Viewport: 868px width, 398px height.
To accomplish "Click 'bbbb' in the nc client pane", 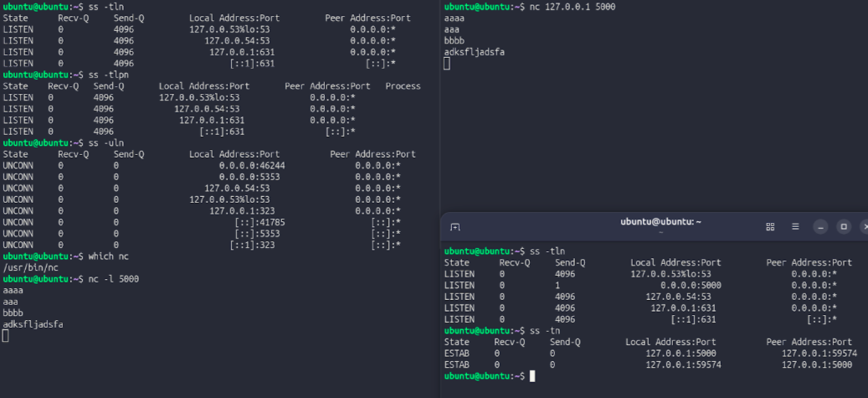I will click(x=455, y=41).
